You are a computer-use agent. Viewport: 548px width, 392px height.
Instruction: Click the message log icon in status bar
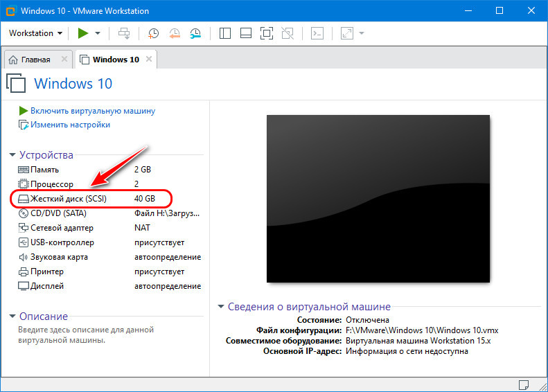pyautogui.click(x=524, y=385)
